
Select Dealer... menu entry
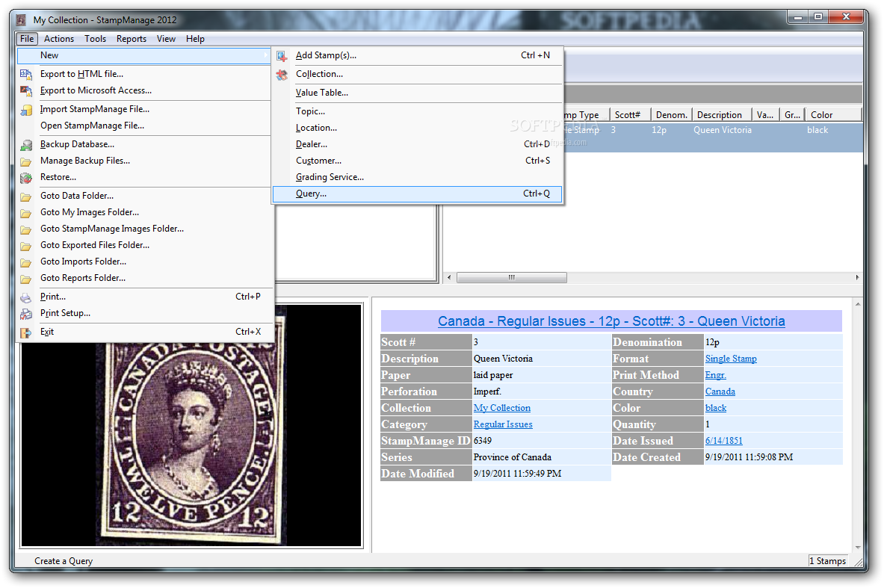pyautogui.click(x=418, y=143)
